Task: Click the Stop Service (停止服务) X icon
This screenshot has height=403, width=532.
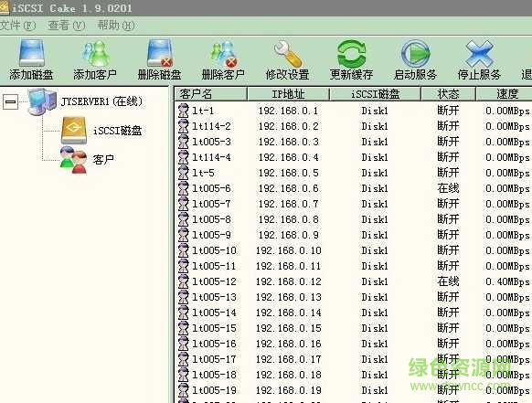Action: 479,53
